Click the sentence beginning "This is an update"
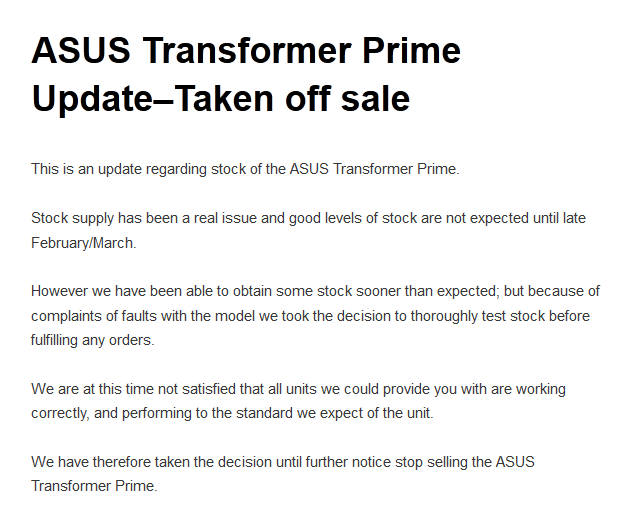This screenshot has width=627, height=515. tap(245, 169)
